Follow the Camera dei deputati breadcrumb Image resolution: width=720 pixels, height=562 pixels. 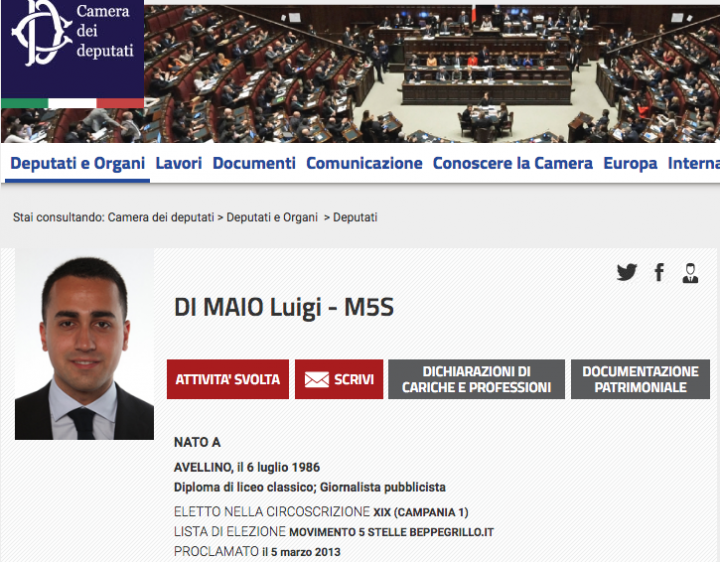tap(161, 217)
